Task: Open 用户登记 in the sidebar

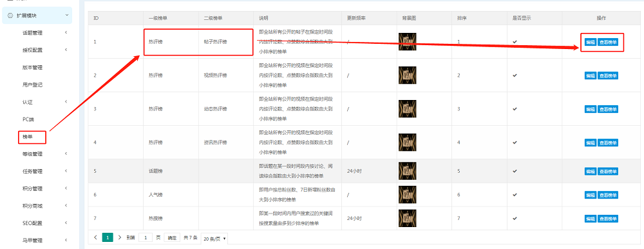Action: [x=32, y=85]
